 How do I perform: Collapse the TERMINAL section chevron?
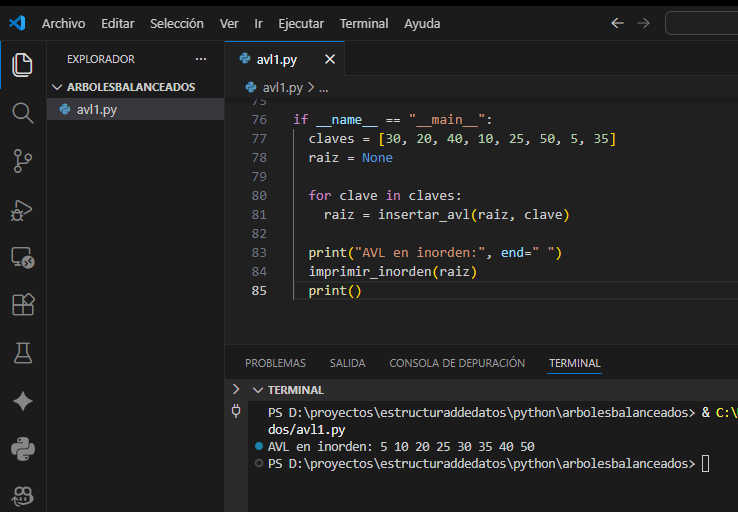coord(258,390)
